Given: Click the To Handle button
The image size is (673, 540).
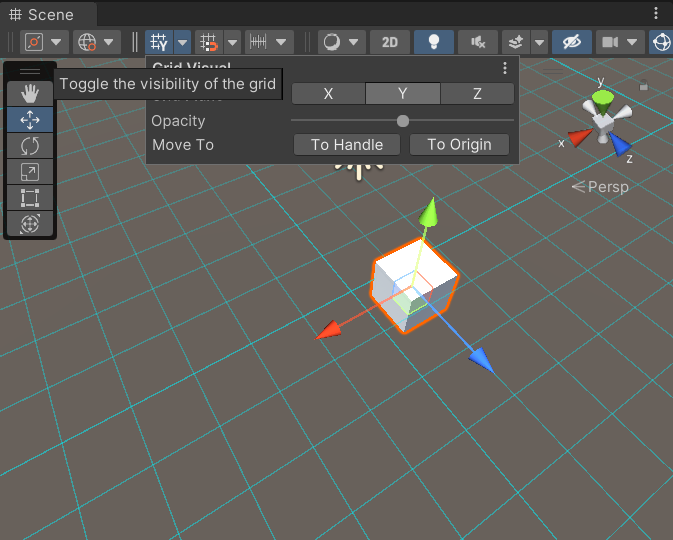Looking at the screenshot, I should click(x=347, y=145).
